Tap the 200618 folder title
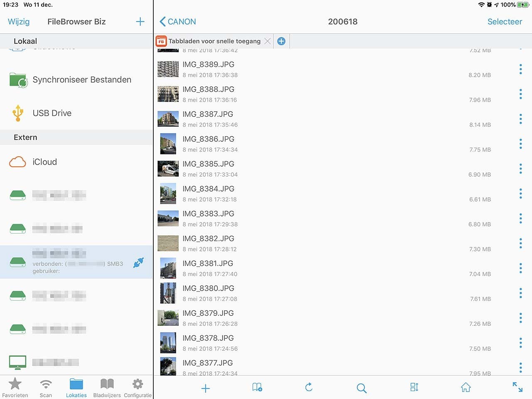 coord(342,22)
